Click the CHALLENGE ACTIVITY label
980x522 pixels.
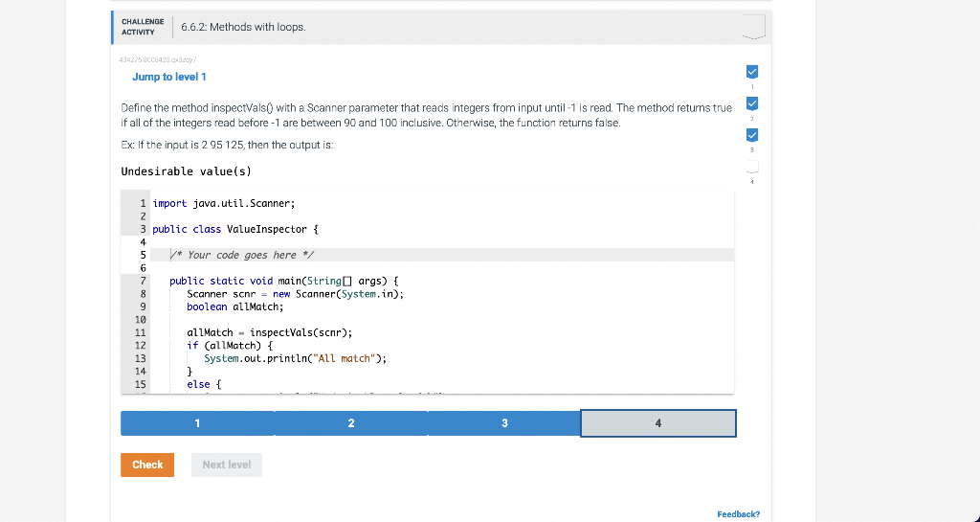[x=143, y=27]
